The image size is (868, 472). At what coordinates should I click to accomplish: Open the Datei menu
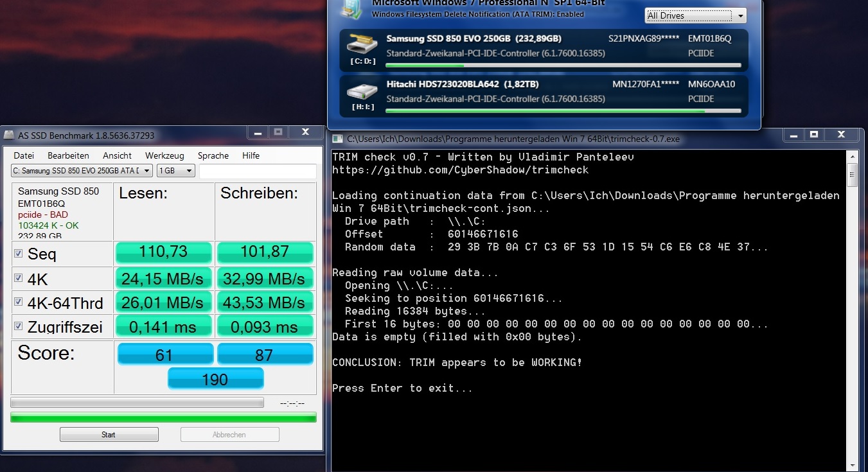tap(24, 155)
